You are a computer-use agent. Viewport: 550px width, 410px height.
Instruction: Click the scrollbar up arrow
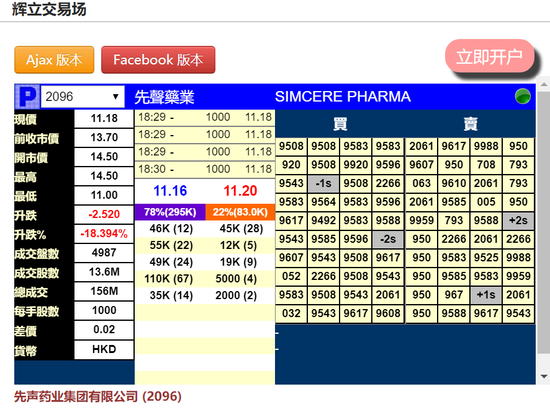coord(544,84)
